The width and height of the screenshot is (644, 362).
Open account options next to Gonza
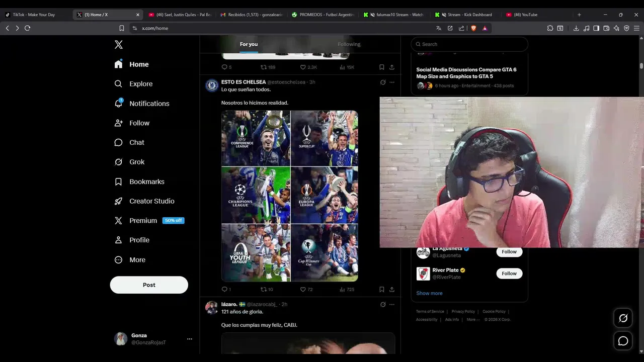[x=190, y=339]
